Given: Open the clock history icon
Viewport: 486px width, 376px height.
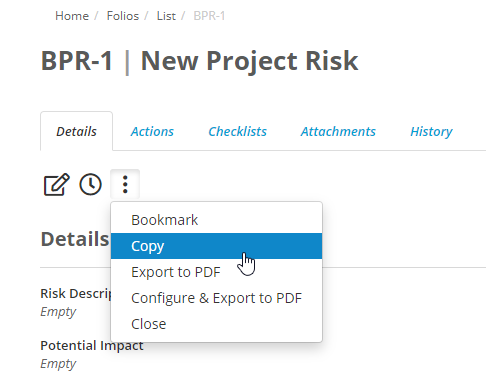Looking at the screenshot, I should coord(90,184).
